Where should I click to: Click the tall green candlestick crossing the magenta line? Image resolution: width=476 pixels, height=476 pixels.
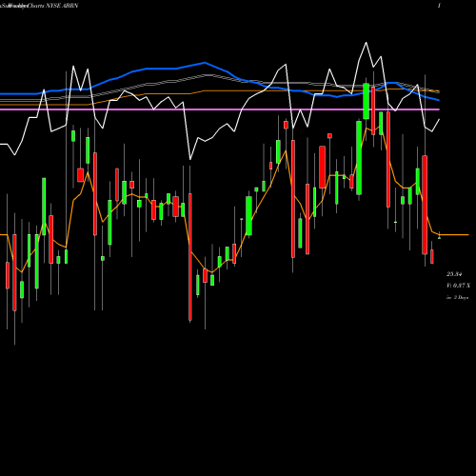tap(367, 101)
